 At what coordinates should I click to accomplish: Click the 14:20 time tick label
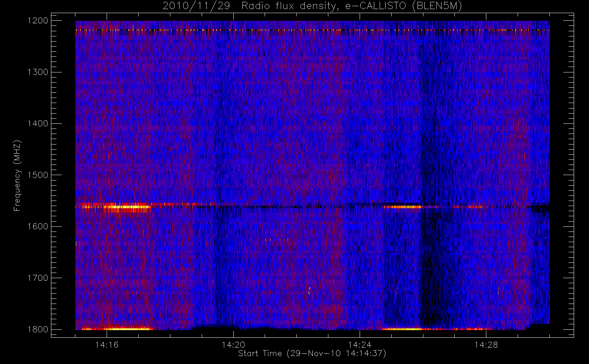(x=233, y=345)
